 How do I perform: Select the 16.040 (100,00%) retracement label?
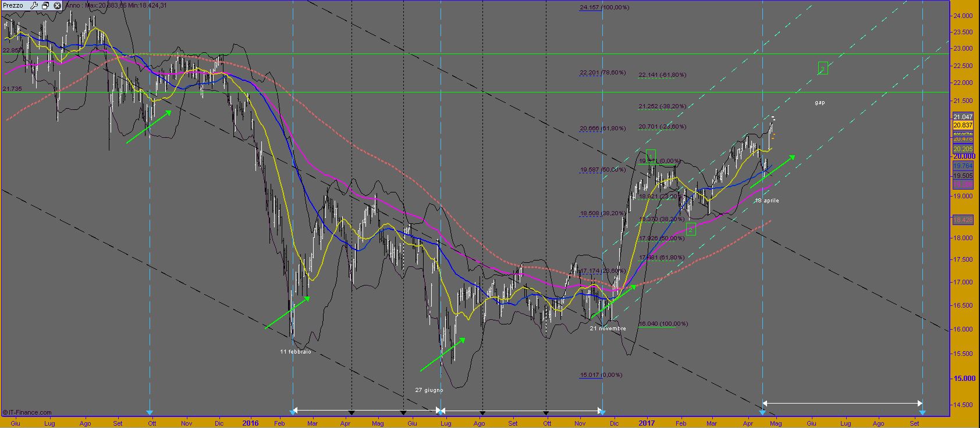pyautogui.click(x=663, y=324)
